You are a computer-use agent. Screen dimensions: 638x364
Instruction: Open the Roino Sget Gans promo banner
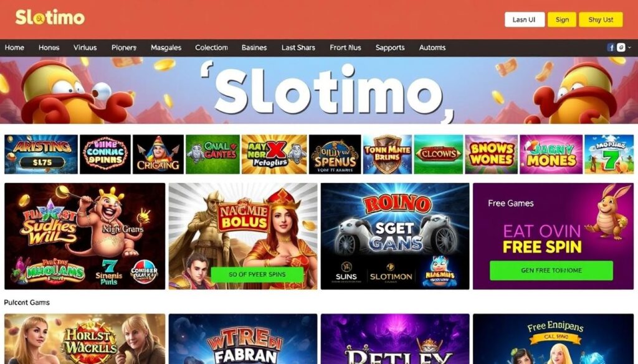click(x=394, y=236)
